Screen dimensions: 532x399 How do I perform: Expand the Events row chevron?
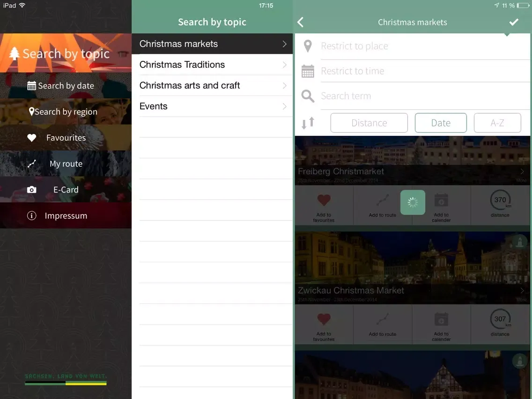[284, 106]
